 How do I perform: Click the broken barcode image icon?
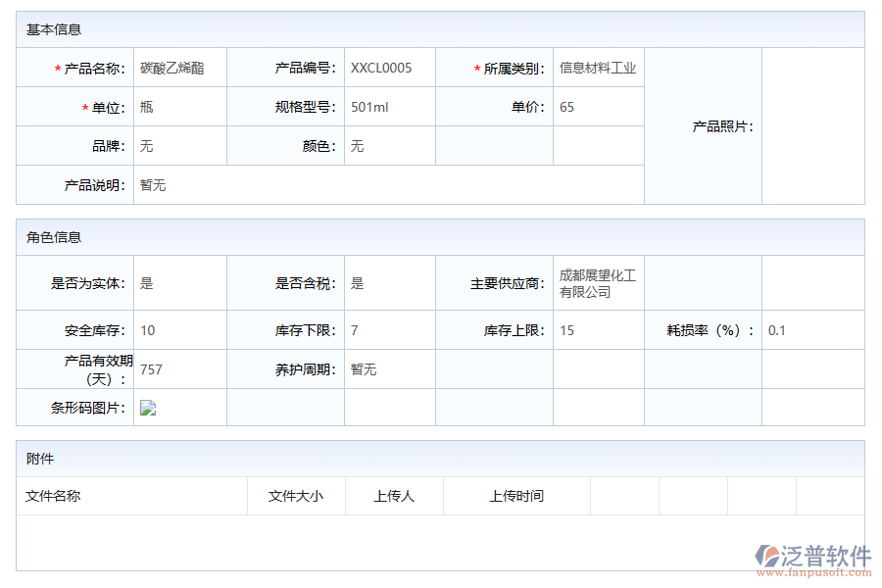click(148, 408)
